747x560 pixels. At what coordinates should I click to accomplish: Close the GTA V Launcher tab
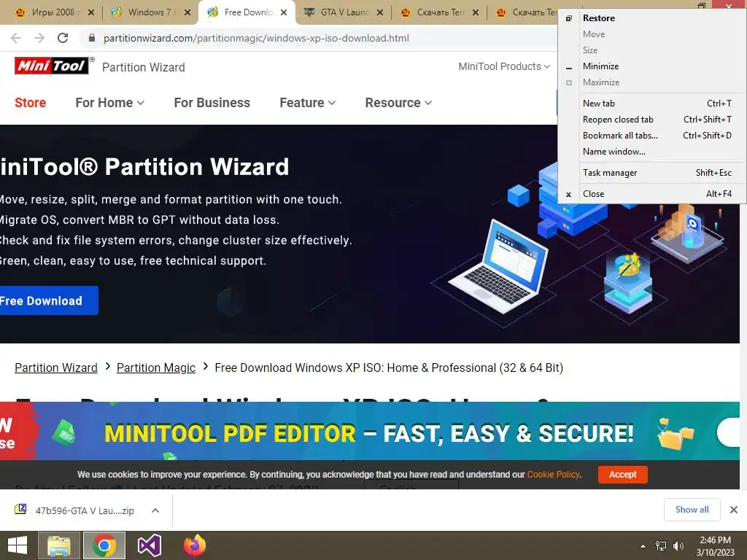[379, 12]
